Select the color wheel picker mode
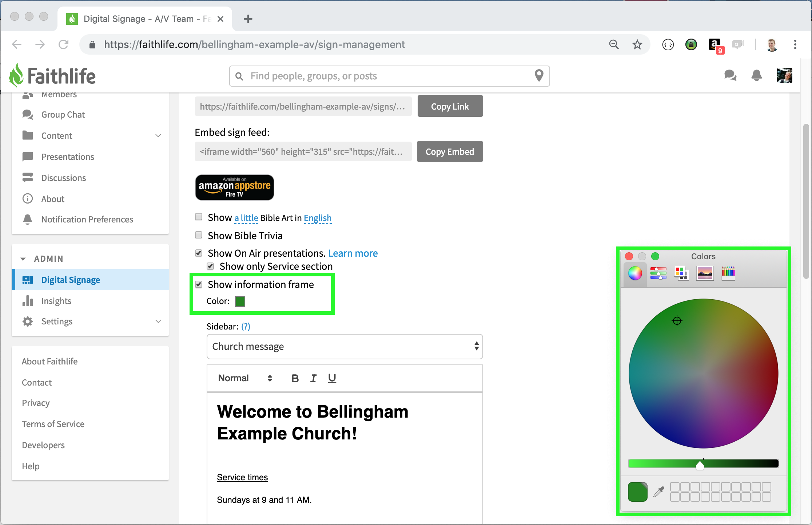The image size is (812, 525). tap(635, 273)
